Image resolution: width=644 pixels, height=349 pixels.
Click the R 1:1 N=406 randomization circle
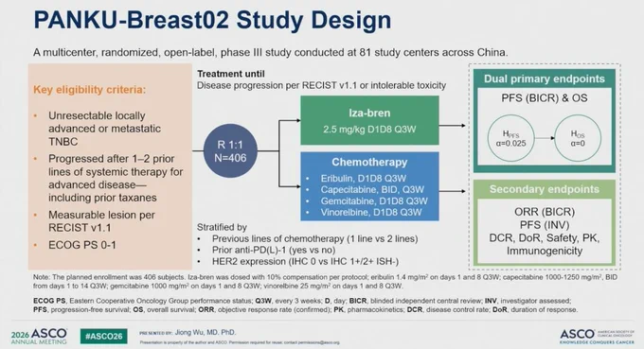pos(230,151)
